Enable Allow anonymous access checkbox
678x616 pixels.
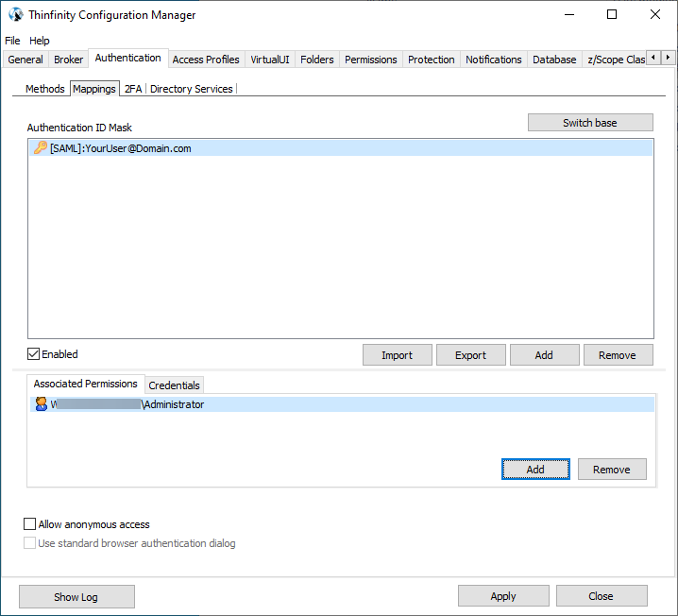[x=29, y=523]
